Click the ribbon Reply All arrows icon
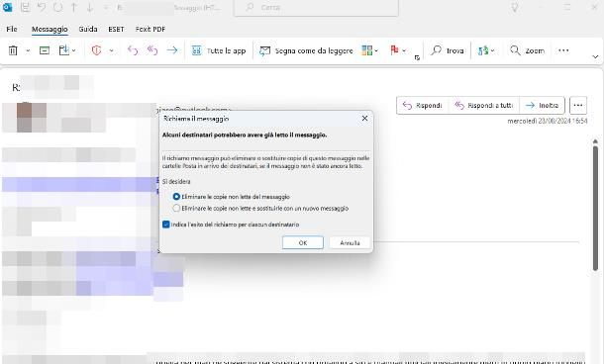Screen dimensions: 604x364 (x=152, y=50)
